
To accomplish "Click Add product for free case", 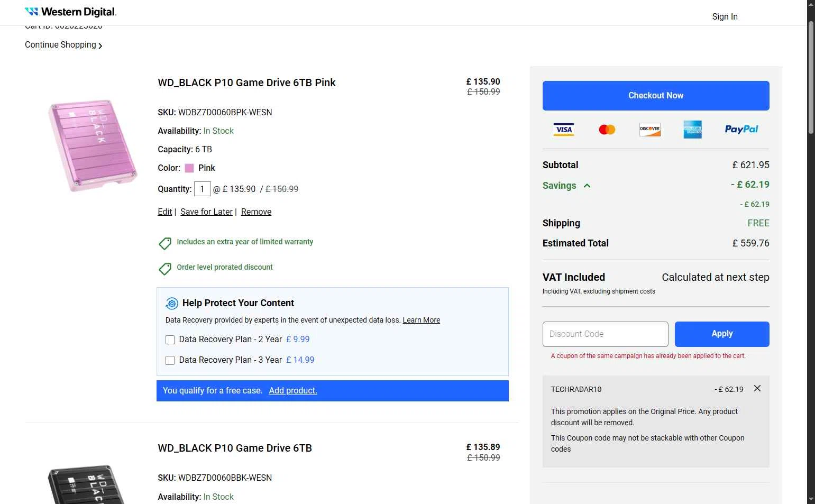I will coord(293,390).
